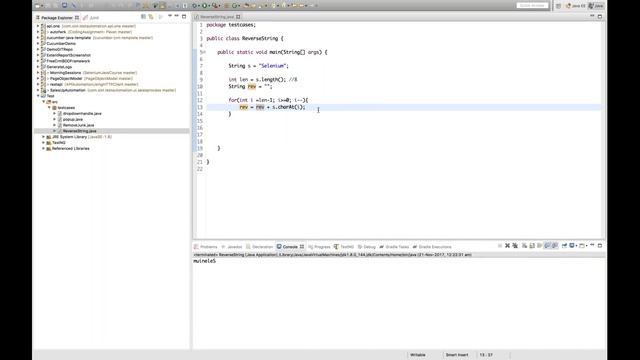Image resolution: width=640 pixels, height=360 pixels.
Task: Open the Package Explorer view menu
Action: click(x=170, y=16)
